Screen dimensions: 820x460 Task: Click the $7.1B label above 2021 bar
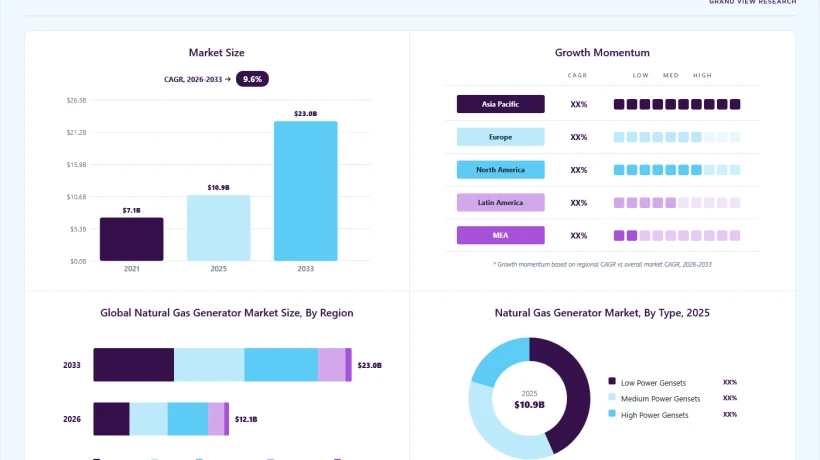132,210
